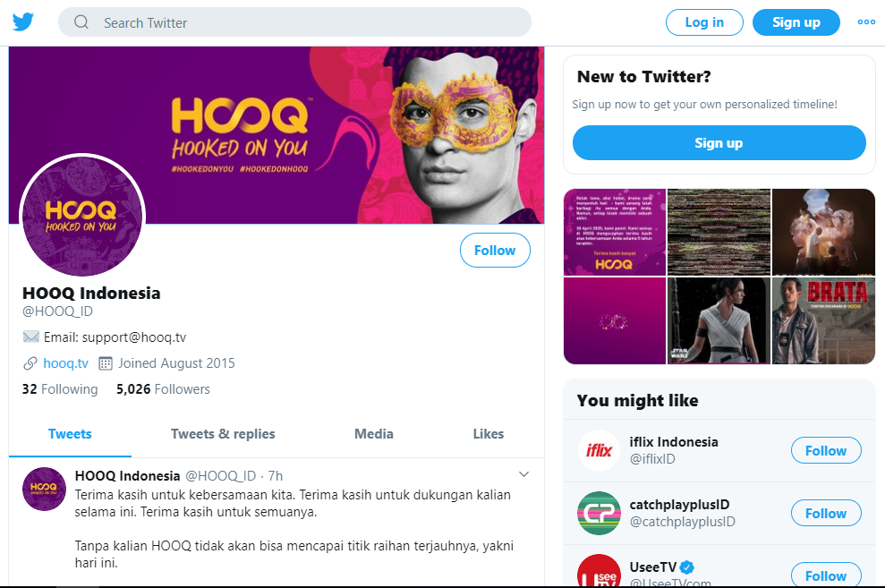Click the Log in button

[x=704, y=21]
